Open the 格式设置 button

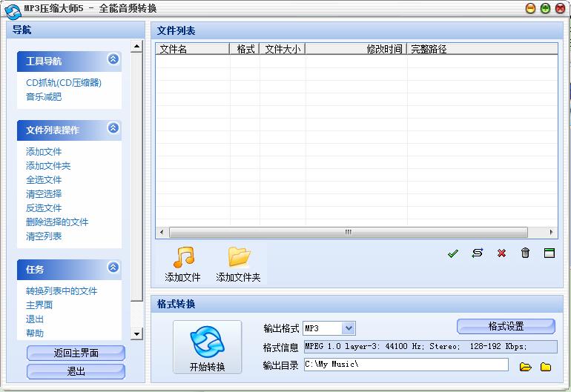[x=506, y=326]
